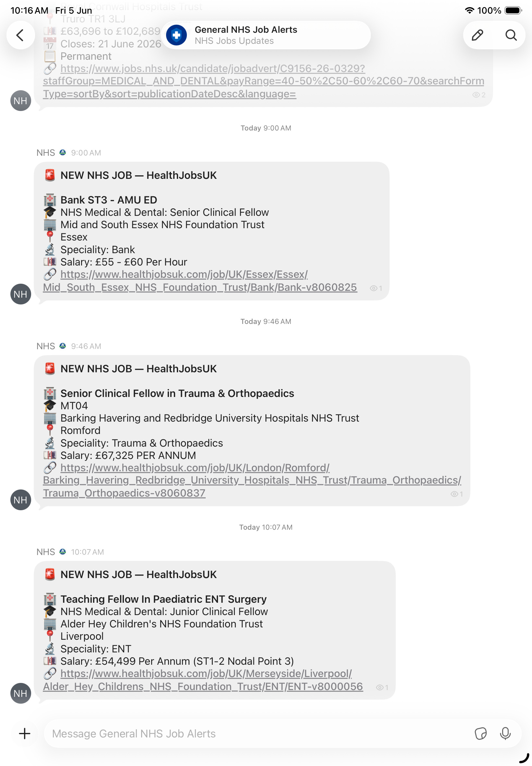The width and height of the screenshot is (532, 766).
Task: Tap the view count on Teaching Fellow message
Action: click(x=382, y=687)
